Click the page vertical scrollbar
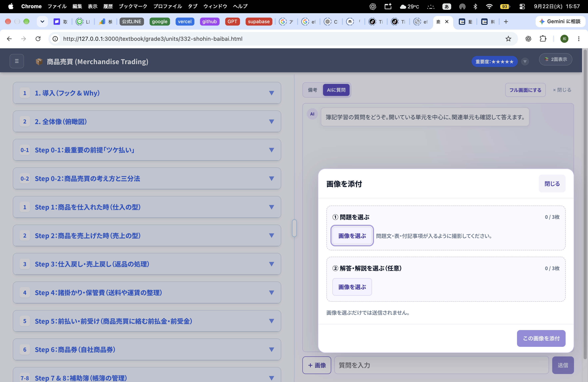588x382 pixels. (585, 205)
